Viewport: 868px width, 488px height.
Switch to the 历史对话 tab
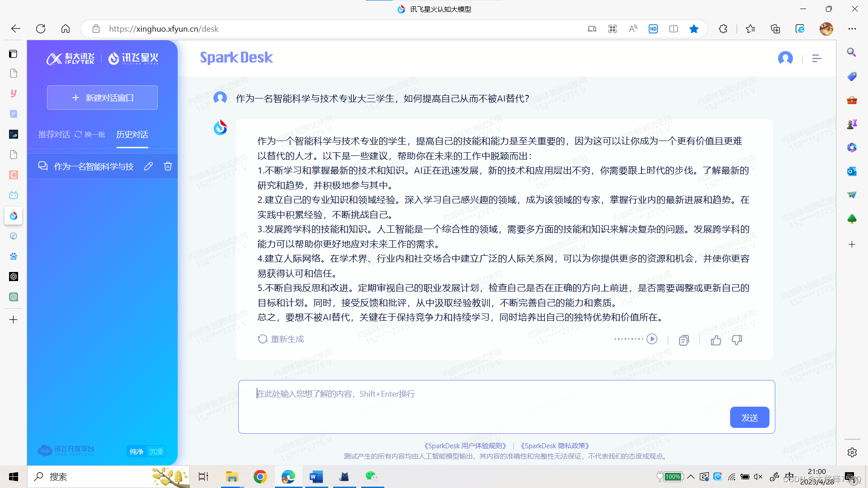point(132,134)
